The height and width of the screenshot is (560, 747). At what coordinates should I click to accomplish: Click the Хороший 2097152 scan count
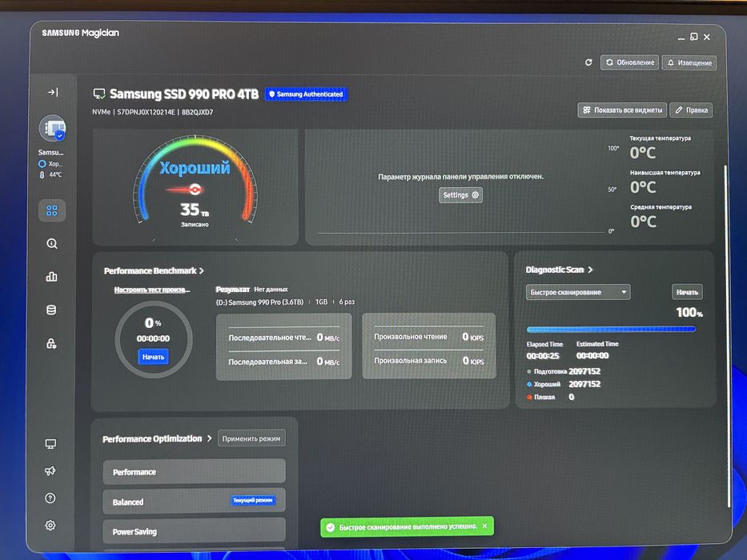point(564,384)
